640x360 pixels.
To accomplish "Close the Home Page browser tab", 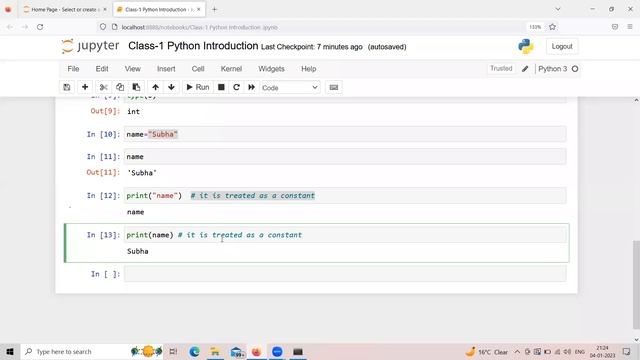I will pos(105,9).
